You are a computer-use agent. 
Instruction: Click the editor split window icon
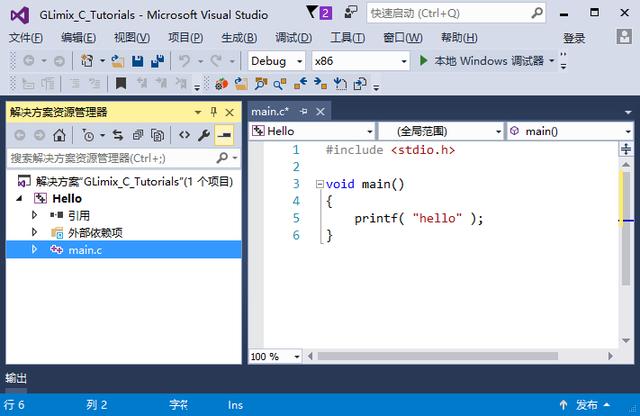click(626, 149)
